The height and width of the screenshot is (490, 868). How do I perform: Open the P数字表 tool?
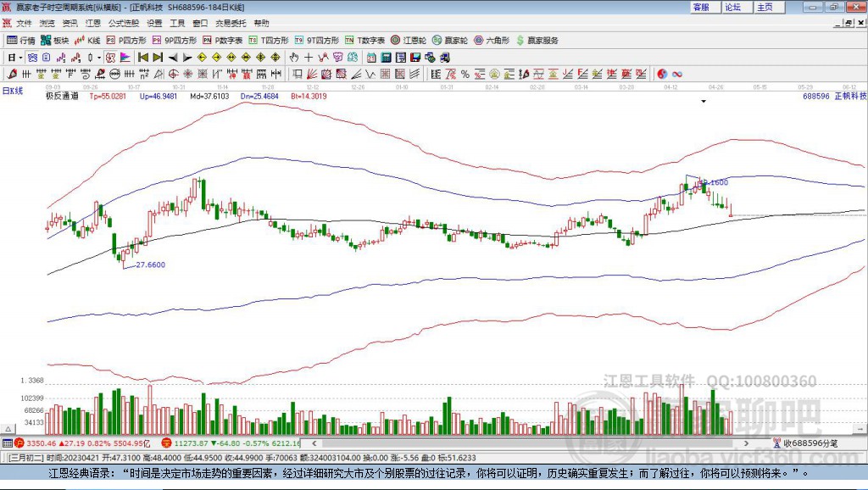[222, 41]
